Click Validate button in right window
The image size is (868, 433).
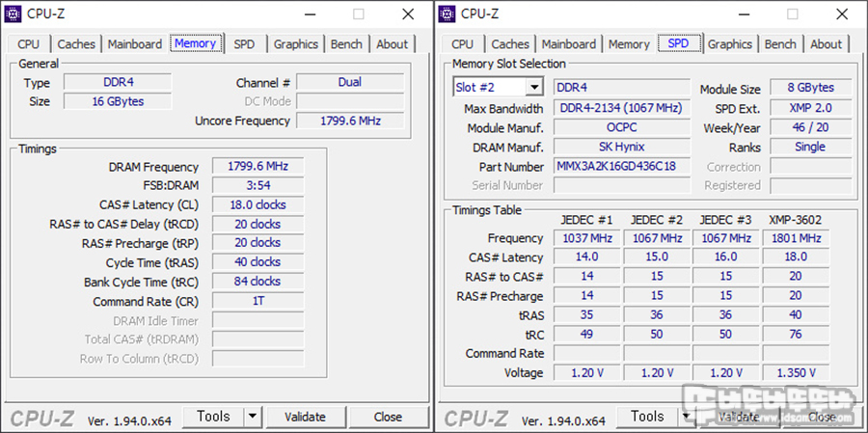point(739,417)
